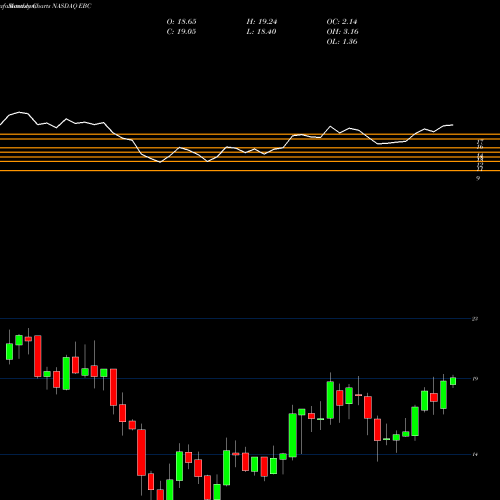Click the OC: 2.14 reading
The height and width of the screenshot is (500, 500).
pyautogui.click(x=342, y=22)
